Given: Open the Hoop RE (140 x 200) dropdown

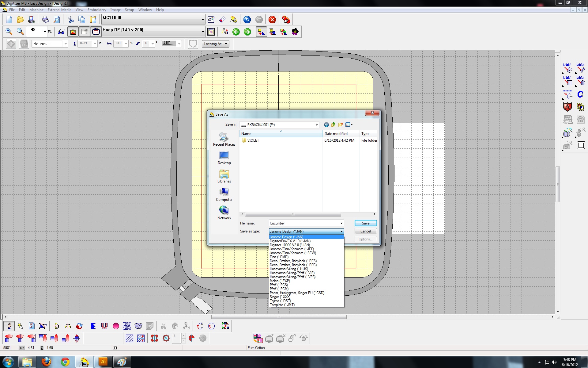Looking at the screenshot, I should coord(202,32).
